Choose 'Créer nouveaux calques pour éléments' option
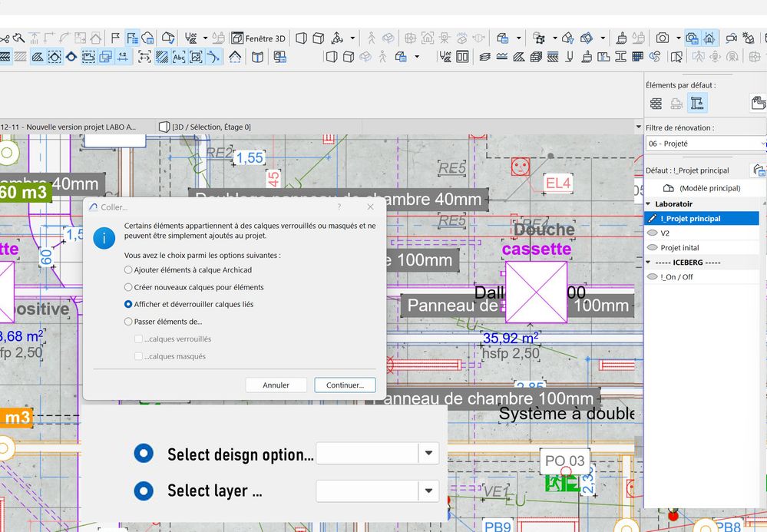Viewport: 767px width, 532px height. [128, 287]
